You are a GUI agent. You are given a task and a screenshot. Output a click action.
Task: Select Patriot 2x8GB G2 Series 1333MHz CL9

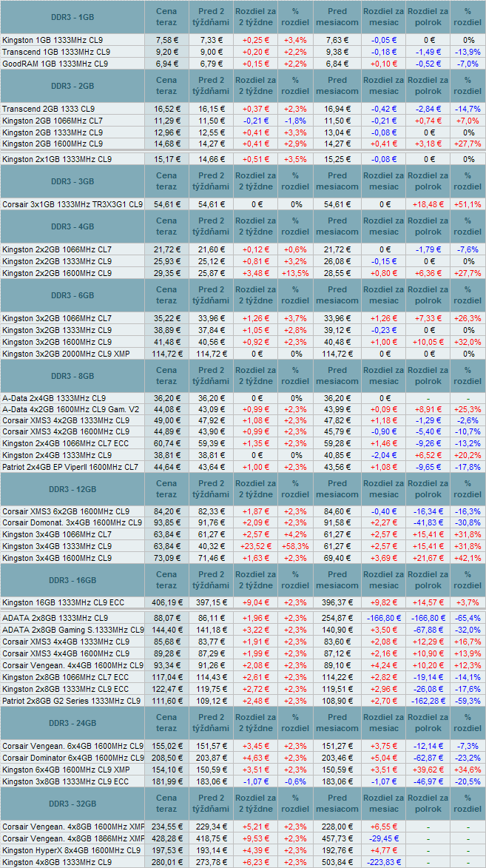[72, 701]
